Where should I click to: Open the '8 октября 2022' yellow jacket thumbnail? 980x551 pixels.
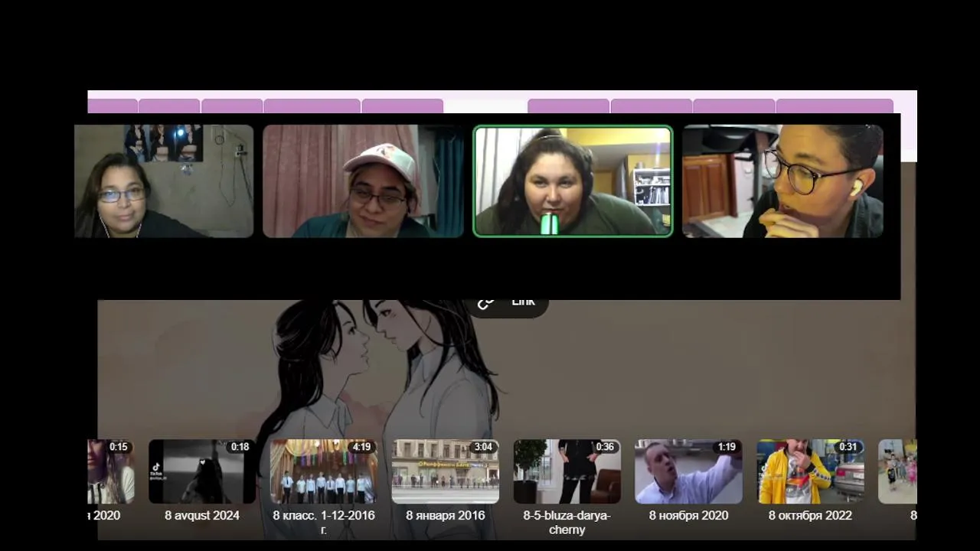pyautogui.click(x=811, y=471)
